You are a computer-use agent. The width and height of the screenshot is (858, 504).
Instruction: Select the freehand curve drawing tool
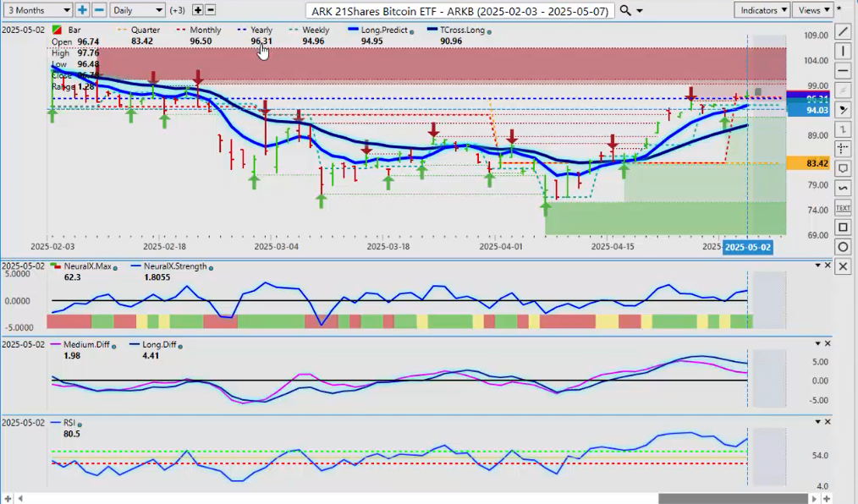[843, 188]
